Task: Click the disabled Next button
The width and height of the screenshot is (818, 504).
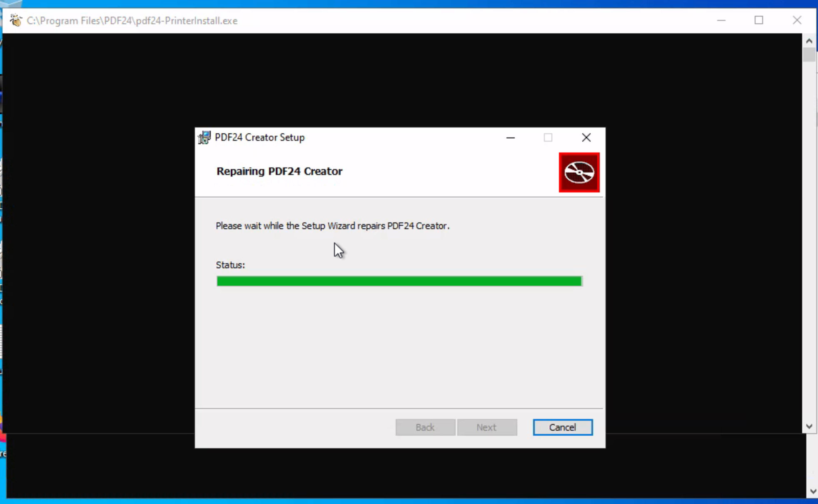Action: pyautogui.click(x=486, y=427)
